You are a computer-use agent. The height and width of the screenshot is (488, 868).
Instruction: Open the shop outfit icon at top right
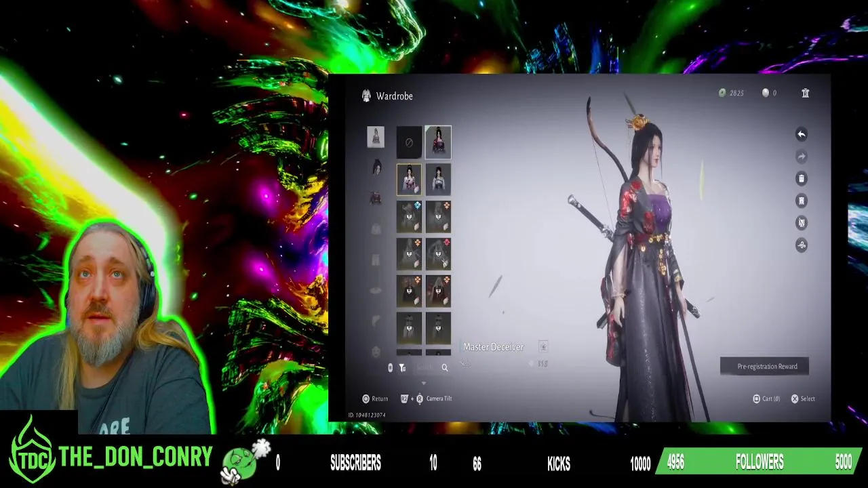coord(806,93)
